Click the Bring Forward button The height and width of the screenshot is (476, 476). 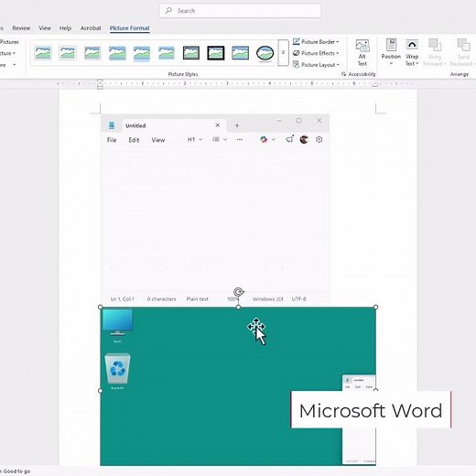(435, 52)
